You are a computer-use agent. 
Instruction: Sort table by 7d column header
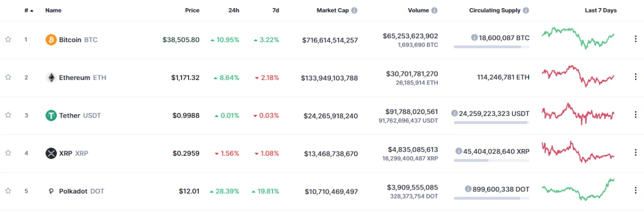point(275,10)
